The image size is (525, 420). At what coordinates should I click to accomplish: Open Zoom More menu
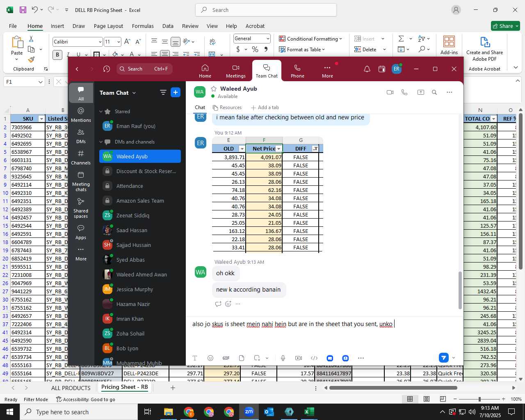point(327,71)
